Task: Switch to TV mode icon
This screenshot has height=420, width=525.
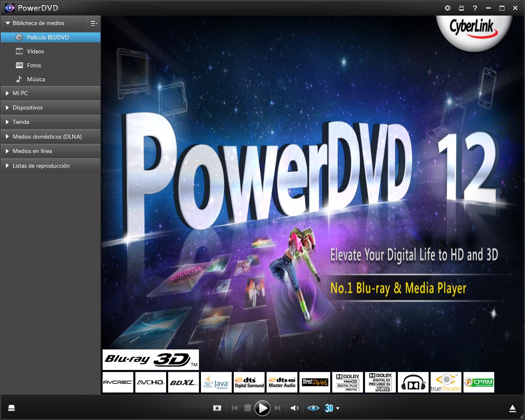Action: tap(461, 8)
